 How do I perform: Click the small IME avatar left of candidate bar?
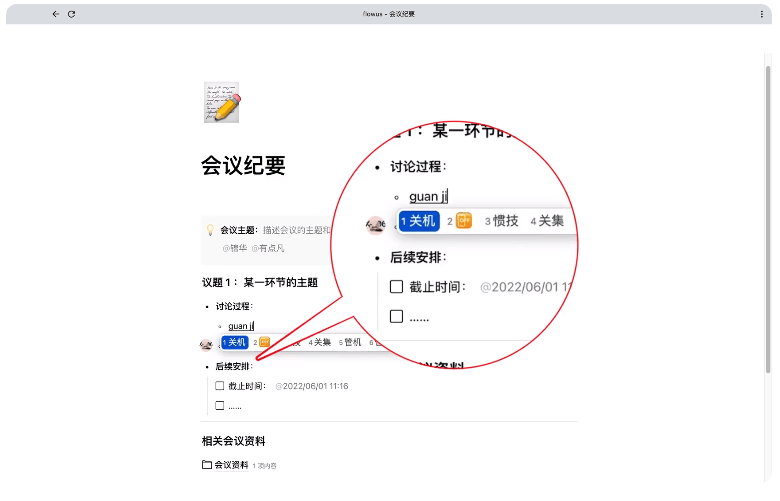pyautogui.click(x=207, y=343)
